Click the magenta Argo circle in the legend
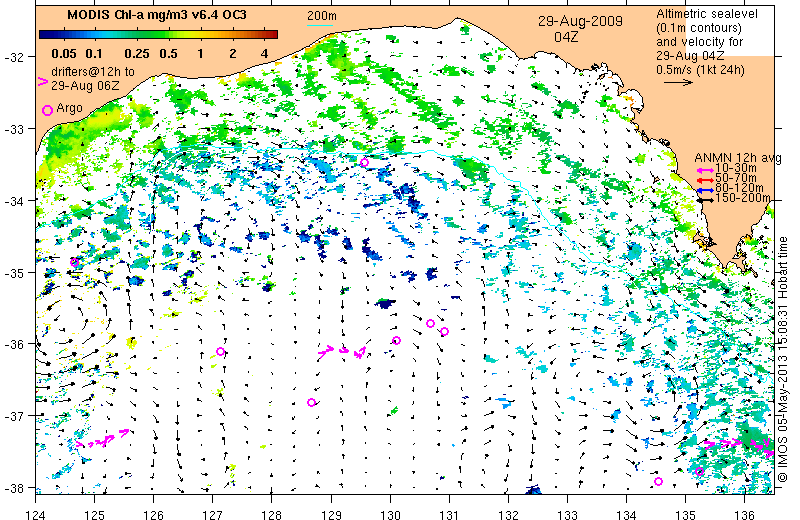 tap(47, 110)
